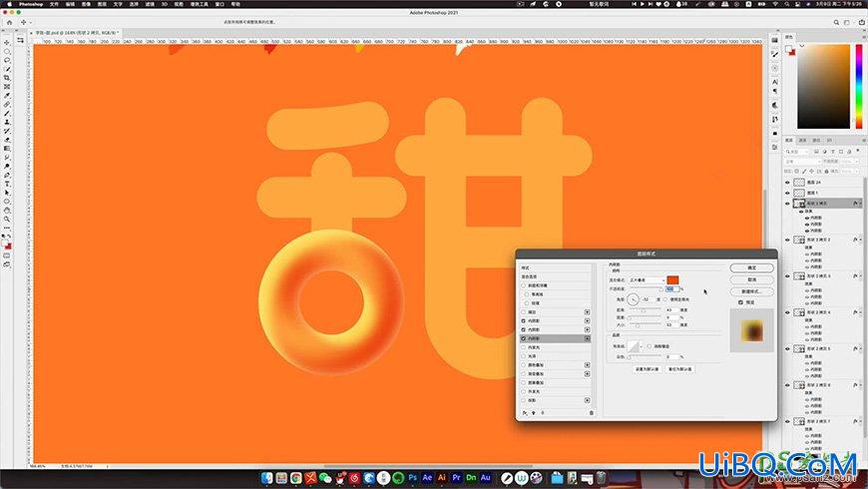868x489 pixels.
Task: Click the 取消 (Cancel) button
Action: point(751,279)
